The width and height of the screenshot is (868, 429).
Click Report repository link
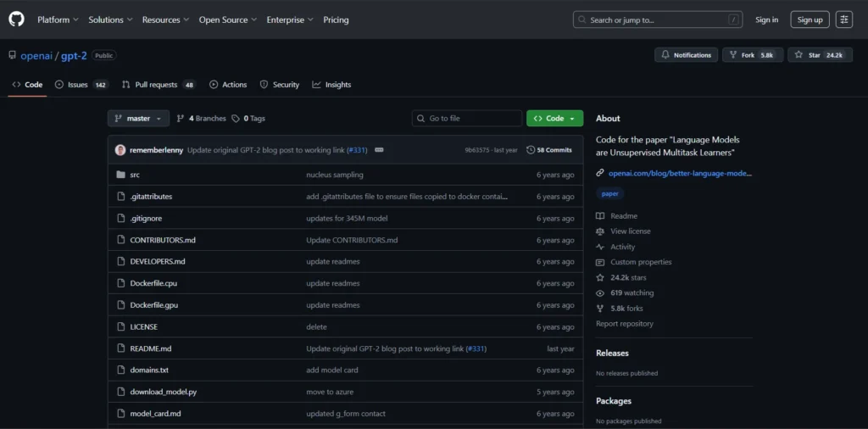click(x=625, y=324)
